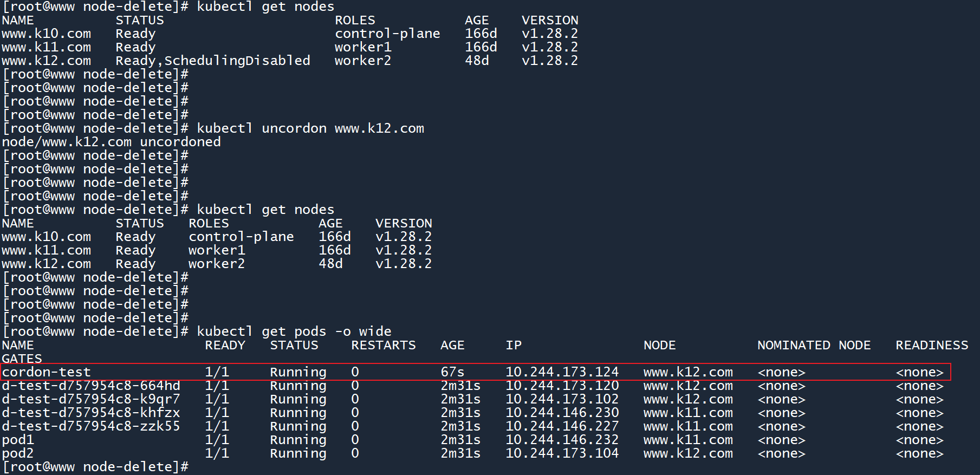Click the pod name d-test-d757954c8-khfzx

click(x=91, y=413)
